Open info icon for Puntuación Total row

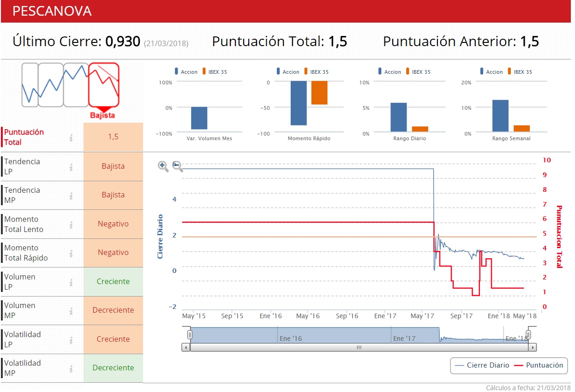click(x=71, y=137)
